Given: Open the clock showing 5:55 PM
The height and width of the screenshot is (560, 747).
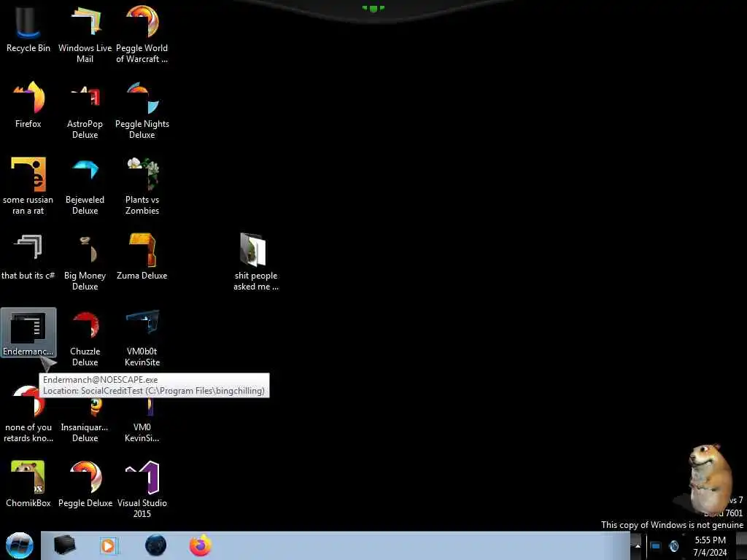Looking at the screenshot, I should [x=710, y=546].
